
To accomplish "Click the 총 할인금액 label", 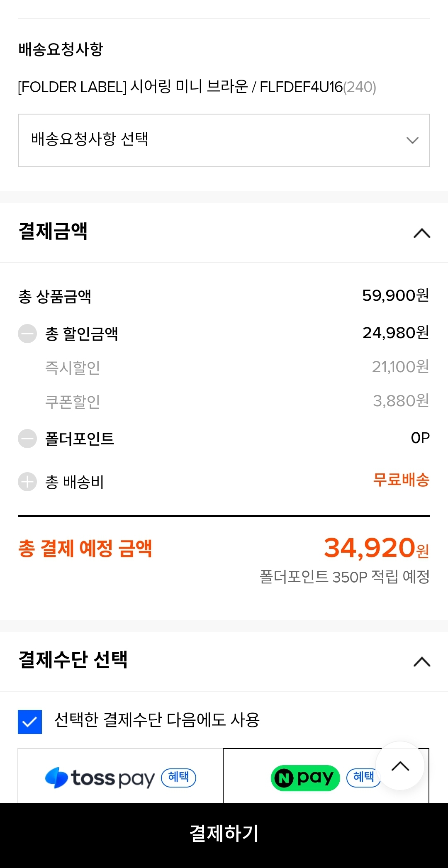I will 82,334.
